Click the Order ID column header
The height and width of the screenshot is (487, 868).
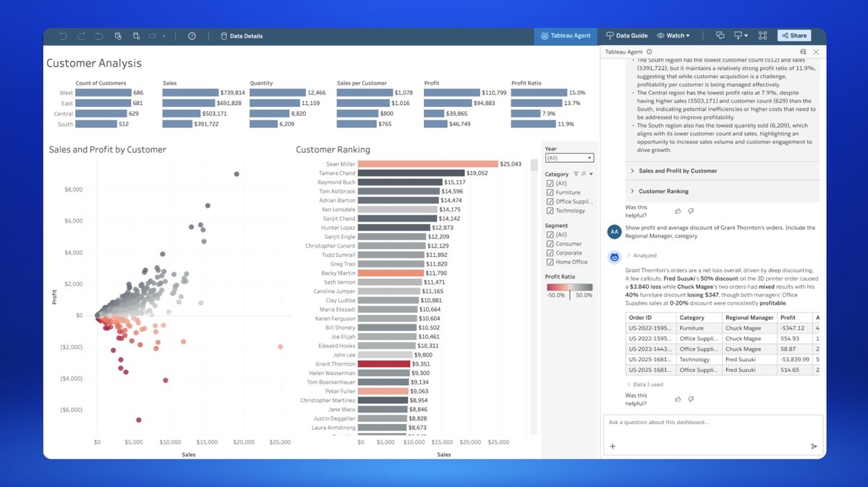[650, 317]
